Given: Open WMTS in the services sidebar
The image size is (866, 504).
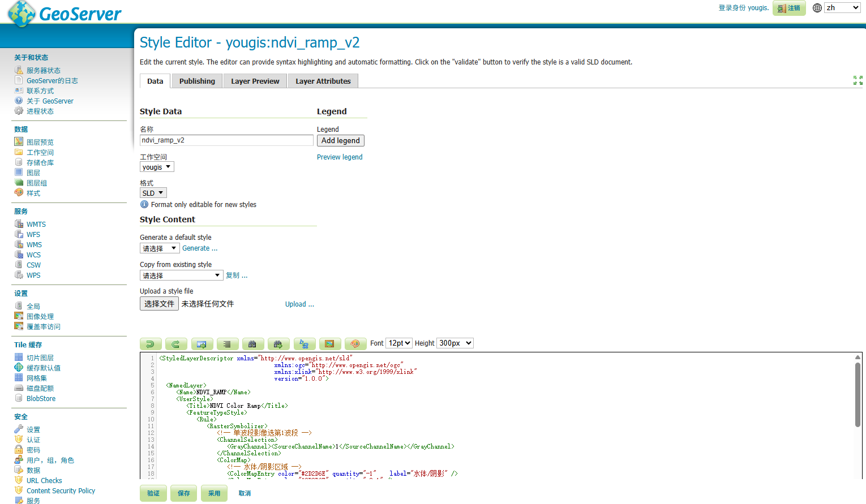Looking at the screenshot, I should point(36,225).
